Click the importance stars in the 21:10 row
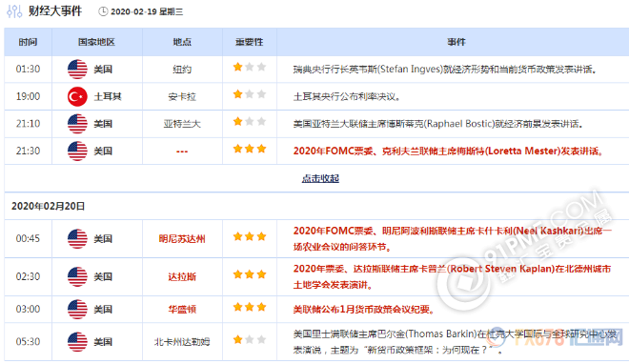Screen dimensions: 629x364 250,121
